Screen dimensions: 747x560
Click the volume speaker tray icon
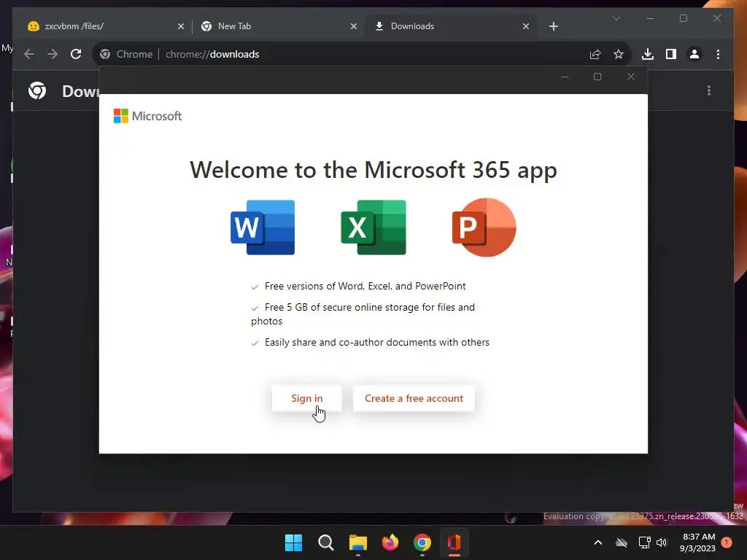coord(662,542)
